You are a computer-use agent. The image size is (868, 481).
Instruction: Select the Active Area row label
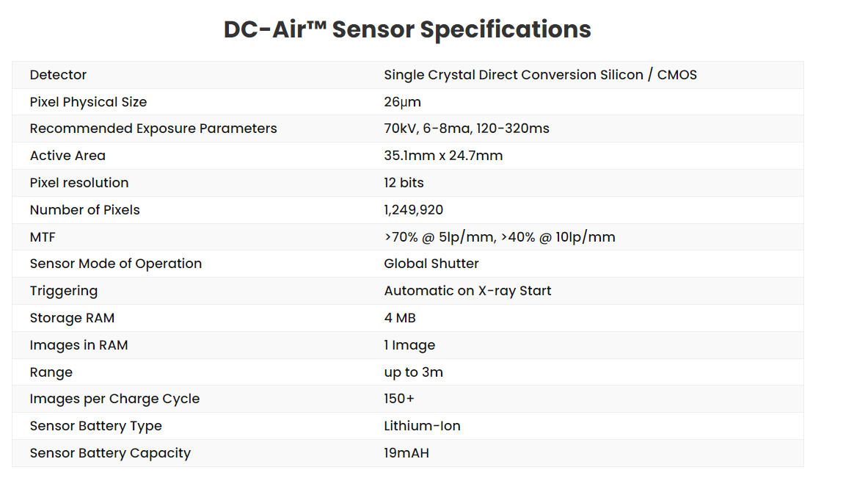pos(68,156)
